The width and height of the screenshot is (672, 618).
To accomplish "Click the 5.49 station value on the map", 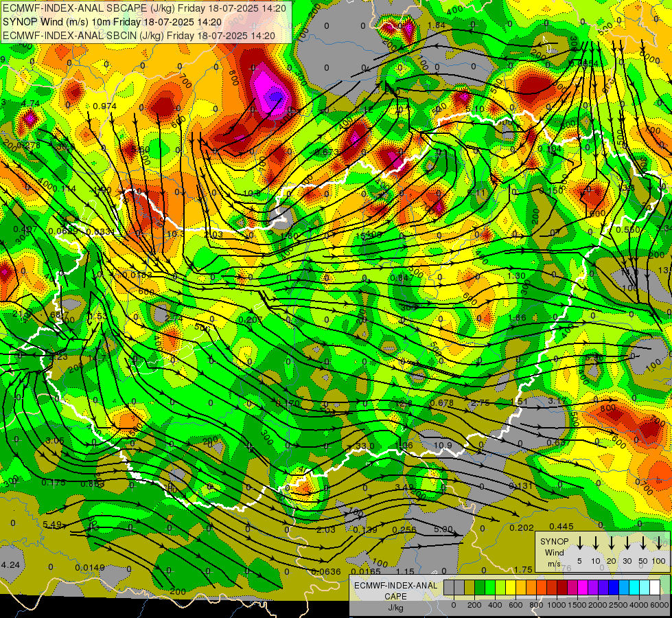I will pos(52,525).
